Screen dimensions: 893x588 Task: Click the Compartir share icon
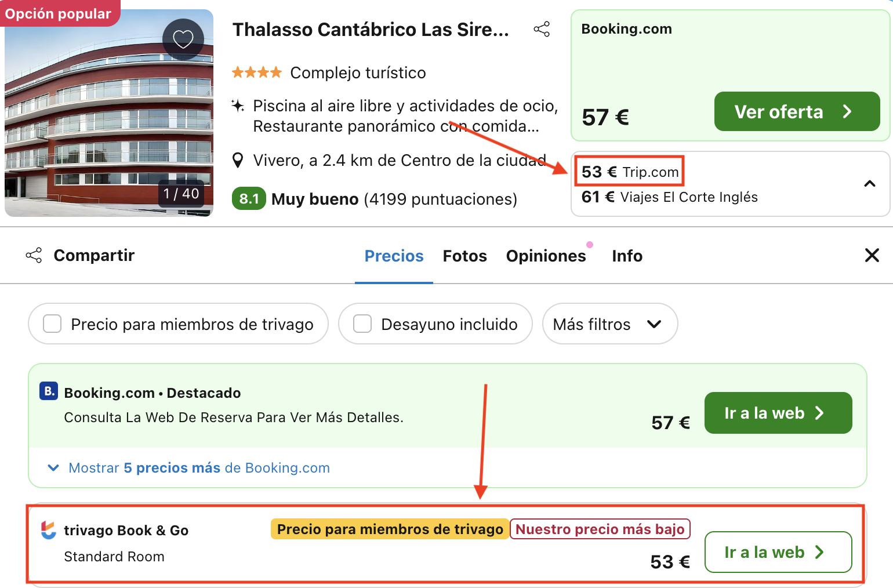pos(34,255)
